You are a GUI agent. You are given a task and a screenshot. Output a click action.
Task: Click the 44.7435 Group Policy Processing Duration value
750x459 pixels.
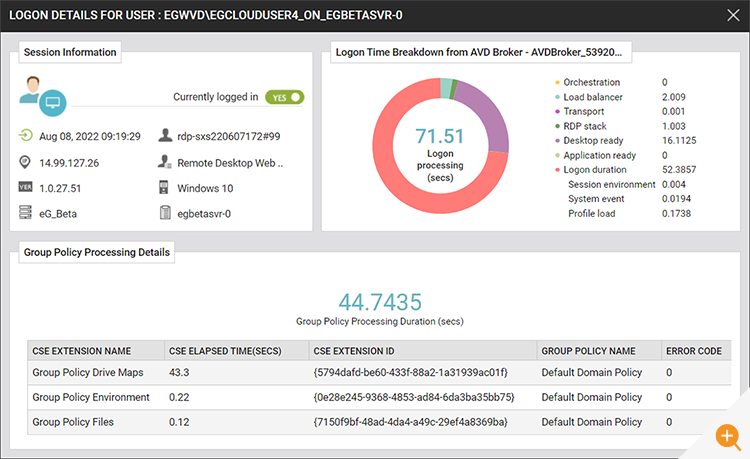380,302
